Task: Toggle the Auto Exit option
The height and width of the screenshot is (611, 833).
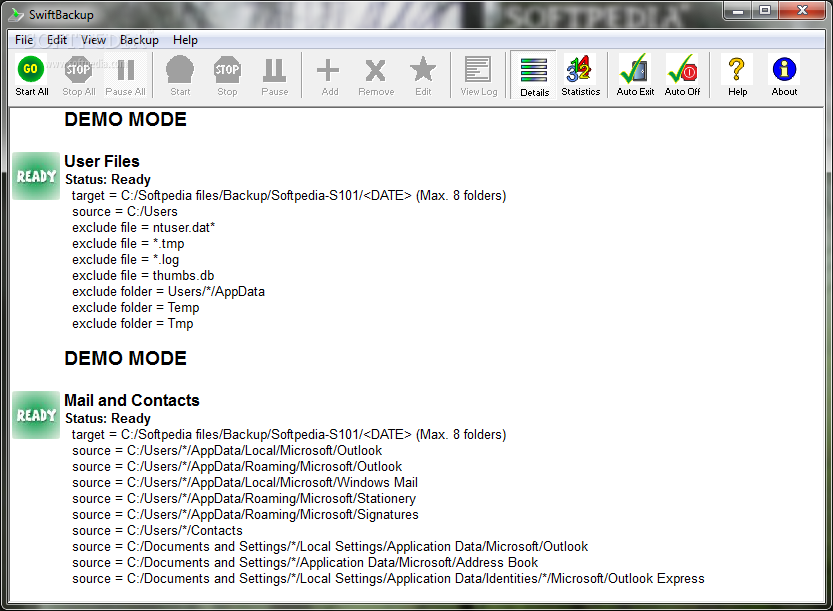Action: click(x=634, y=69)
